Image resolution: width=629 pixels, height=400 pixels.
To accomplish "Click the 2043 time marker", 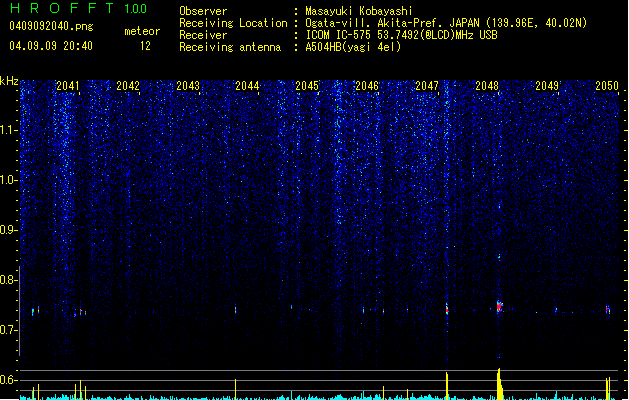I will [x=188, y=86].
